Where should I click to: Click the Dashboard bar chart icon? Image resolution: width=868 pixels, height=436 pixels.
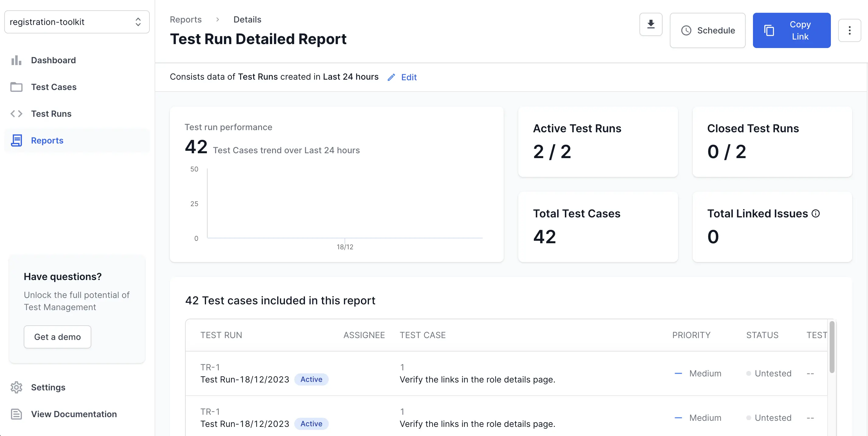[16, 60]
